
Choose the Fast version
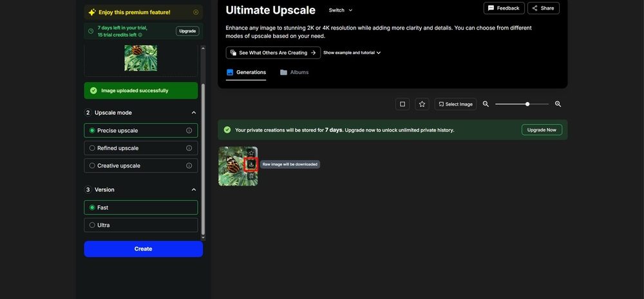pyautogui.click(x=141, y=207)
